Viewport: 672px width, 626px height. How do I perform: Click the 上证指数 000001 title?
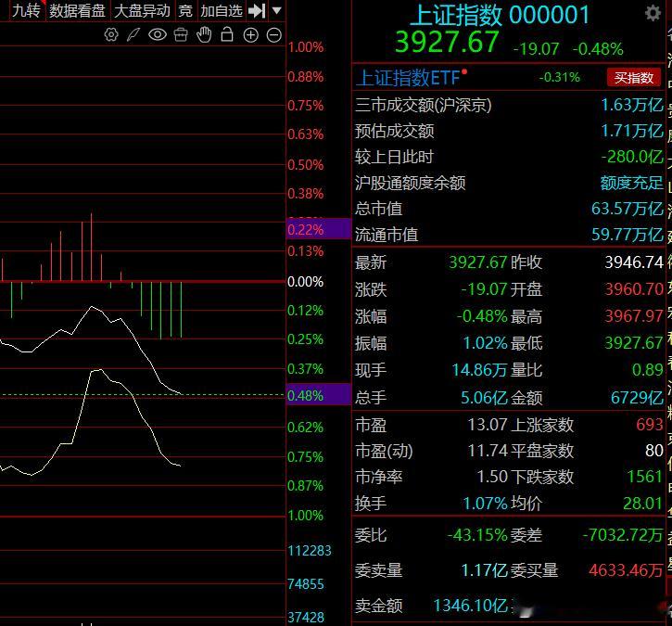pos(500,15)
